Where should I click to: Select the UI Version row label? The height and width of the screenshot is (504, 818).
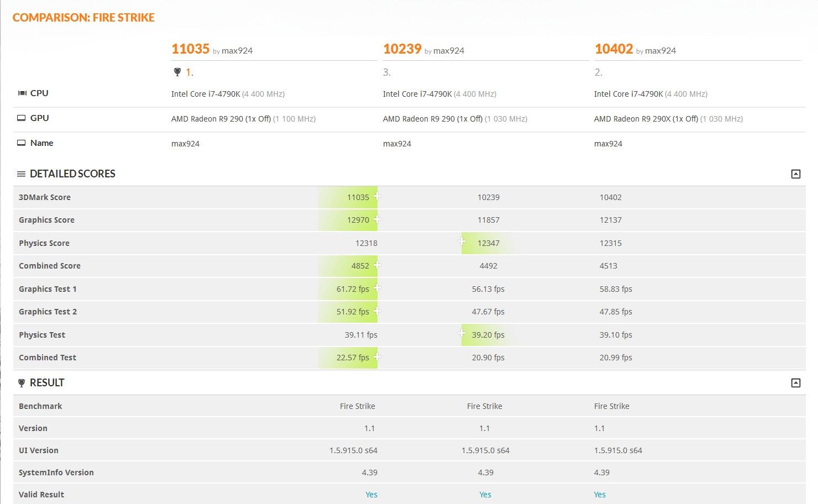tap(39, 450)
